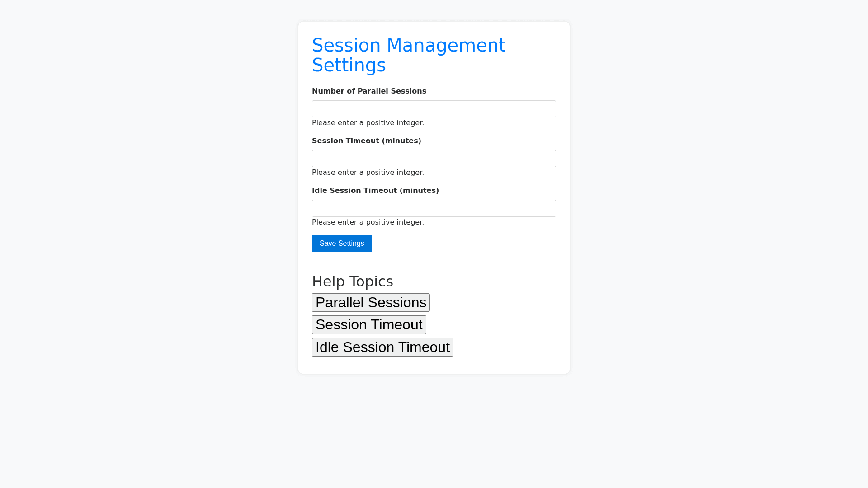Submit the session settings form
This screenshot has width=868, height=488.
click(342, 244)
